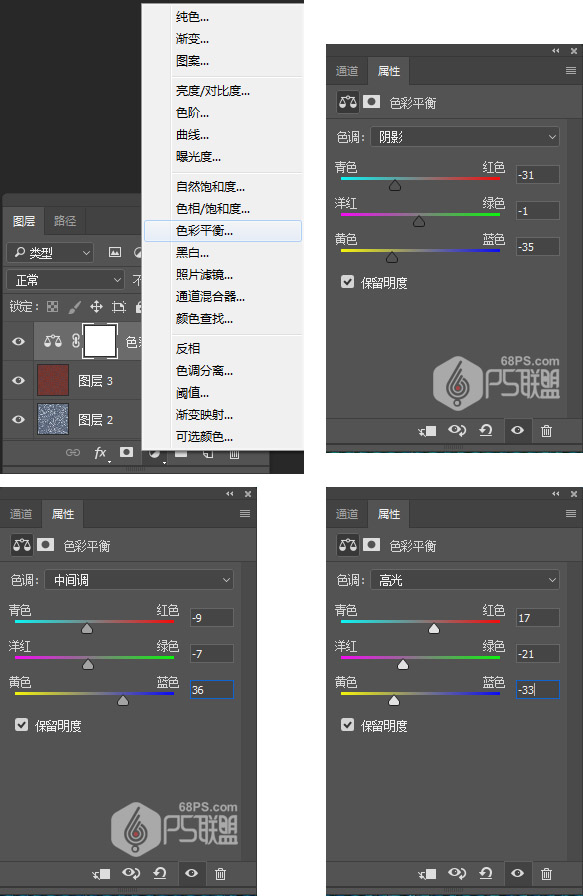Open 通道 tab in the 中间调 properties panel
Image resolution: width=583 pixels, height=896 pixels.
pos(21,514)
